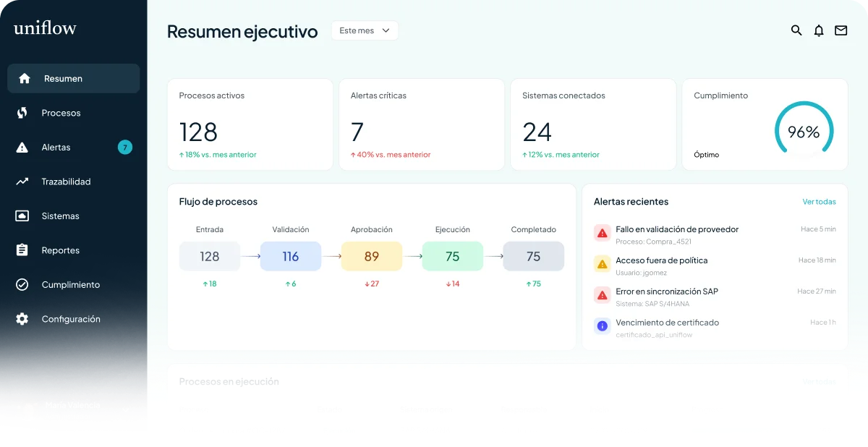
Task: Click the 'Usuario: jgomez' text
Action: click(642, 273)
